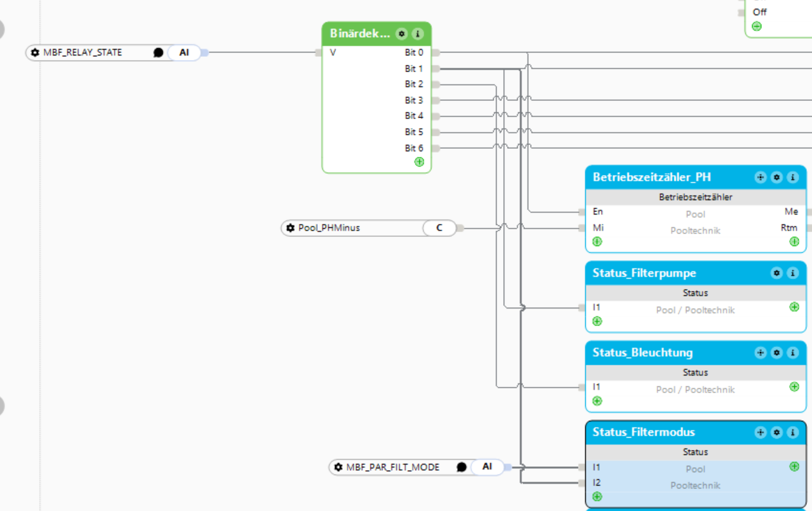Expand inputs plus under Mi on Betriebszeitzähler_PH

click(x=597, y=241)
